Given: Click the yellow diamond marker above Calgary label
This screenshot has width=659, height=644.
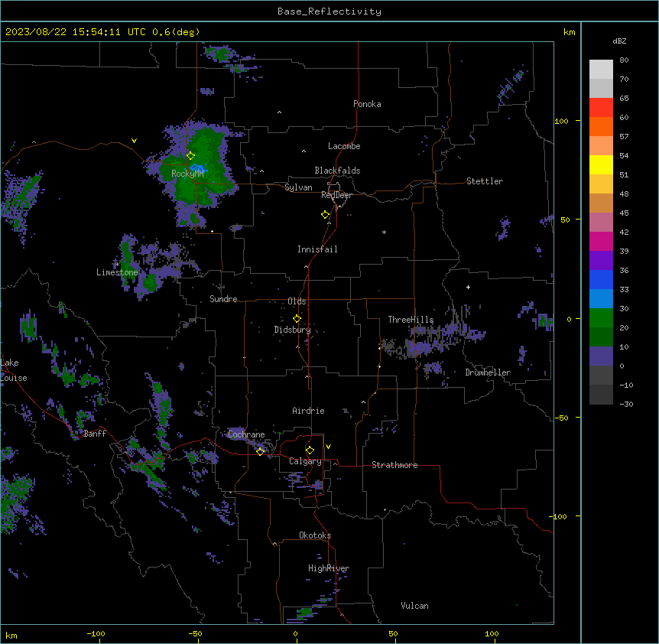Looking at the screenshot, I should (x=310, y=450).
